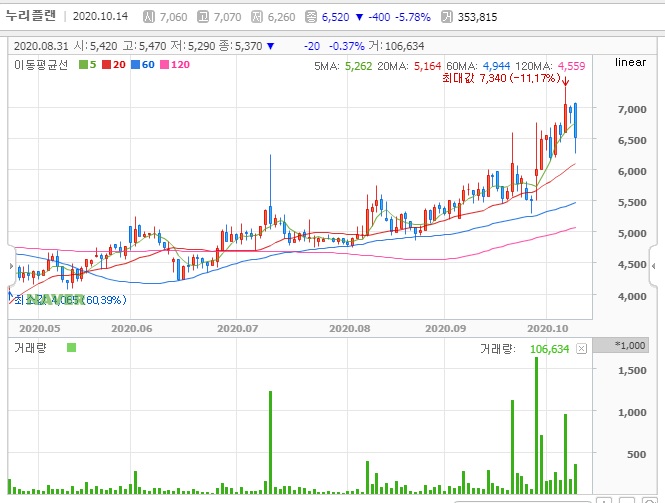Click the volume value 353,815 in header
Image resolution: width=665 pixels, height=503 pixels.
pyautogui.click(x=477, y=17)
